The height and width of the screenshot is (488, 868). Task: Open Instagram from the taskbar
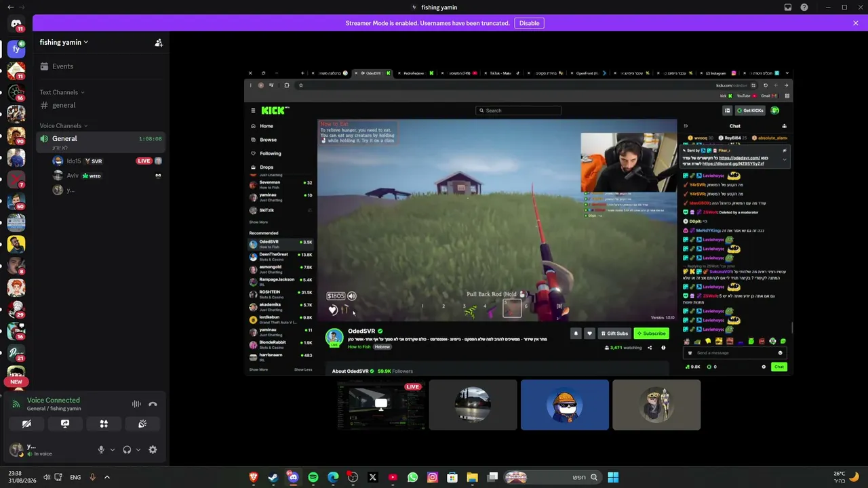click(433, 477)
